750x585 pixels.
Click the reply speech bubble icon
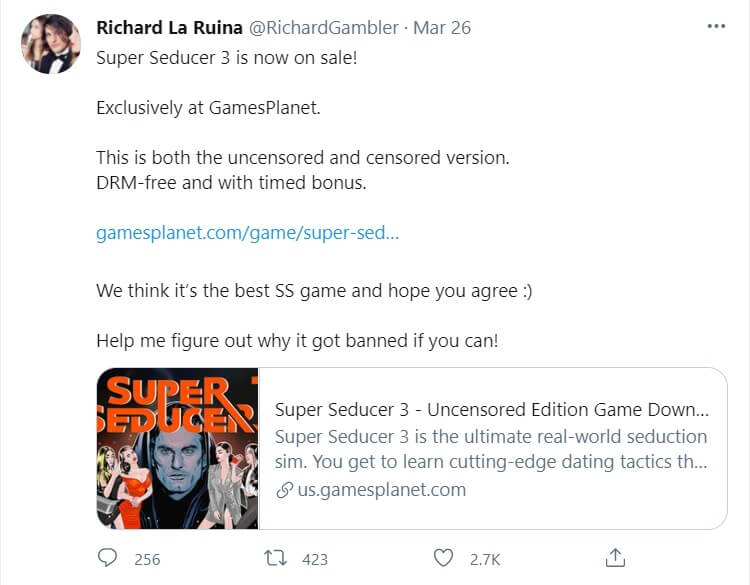coord(108,558)
